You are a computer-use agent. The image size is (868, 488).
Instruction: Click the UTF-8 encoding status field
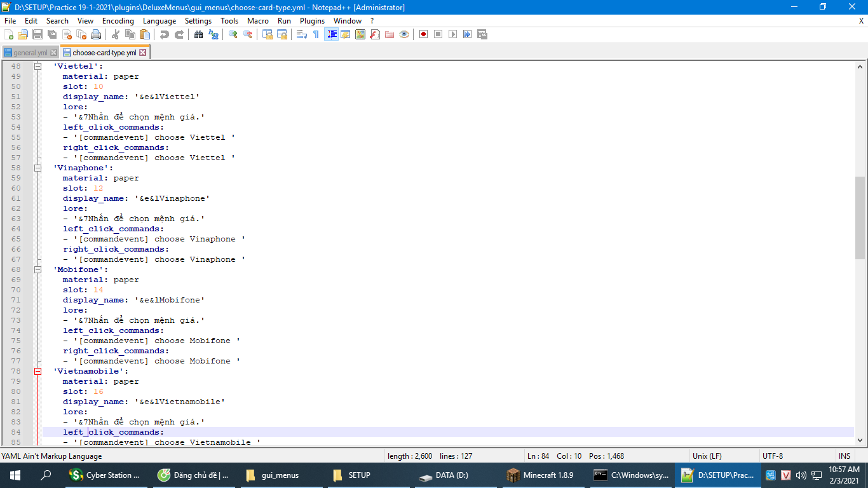772,456
